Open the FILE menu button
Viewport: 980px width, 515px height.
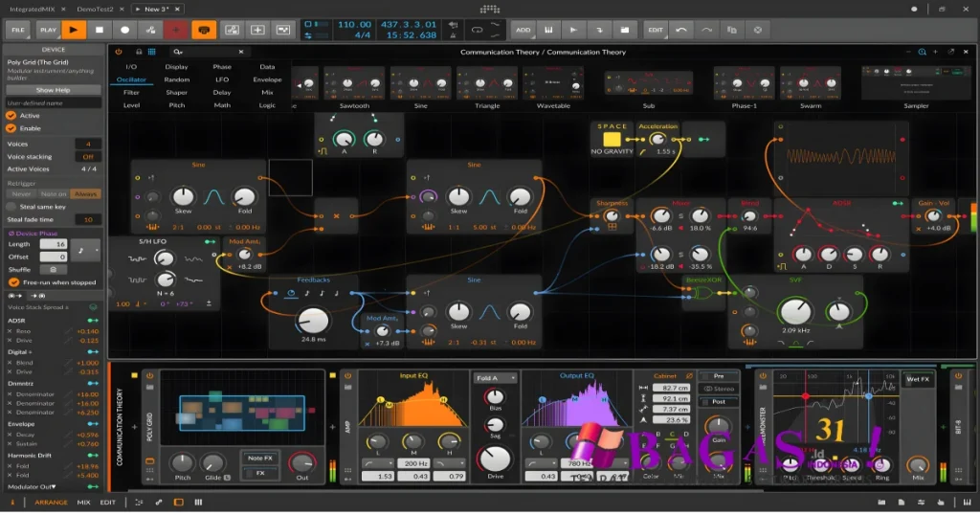18,30
